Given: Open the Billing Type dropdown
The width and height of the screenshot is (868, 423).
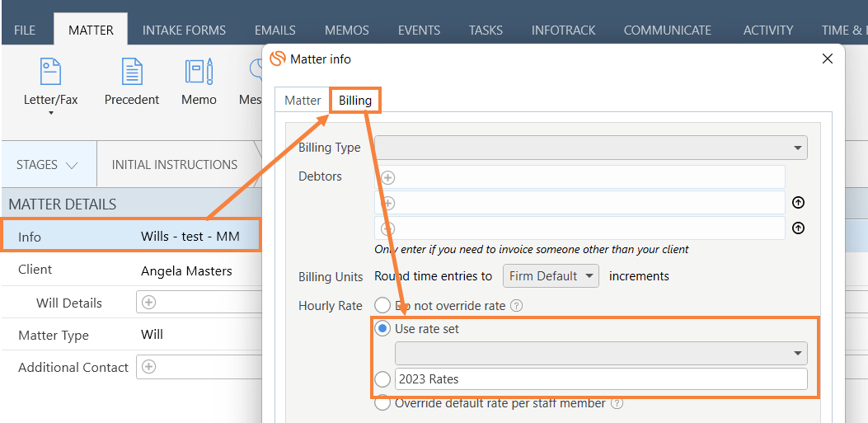Looking at the screenshot, I should [x=591, y=148].
